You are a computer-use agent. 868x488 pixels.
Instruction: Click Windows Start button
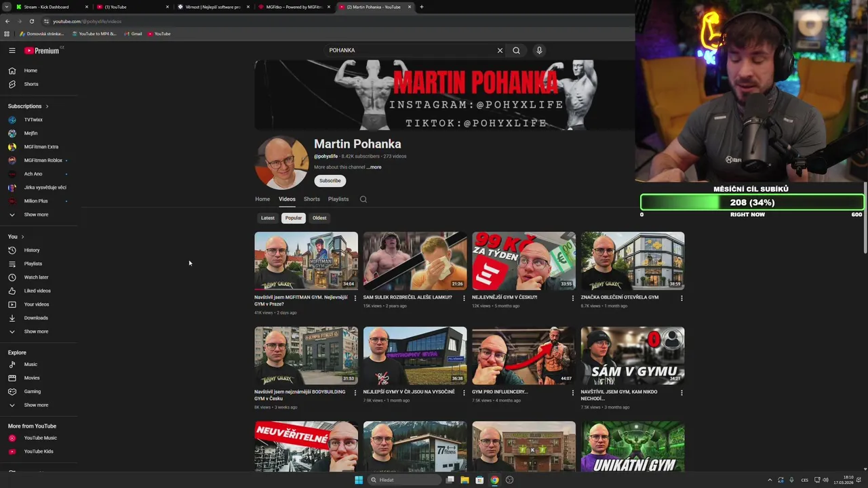359,480
